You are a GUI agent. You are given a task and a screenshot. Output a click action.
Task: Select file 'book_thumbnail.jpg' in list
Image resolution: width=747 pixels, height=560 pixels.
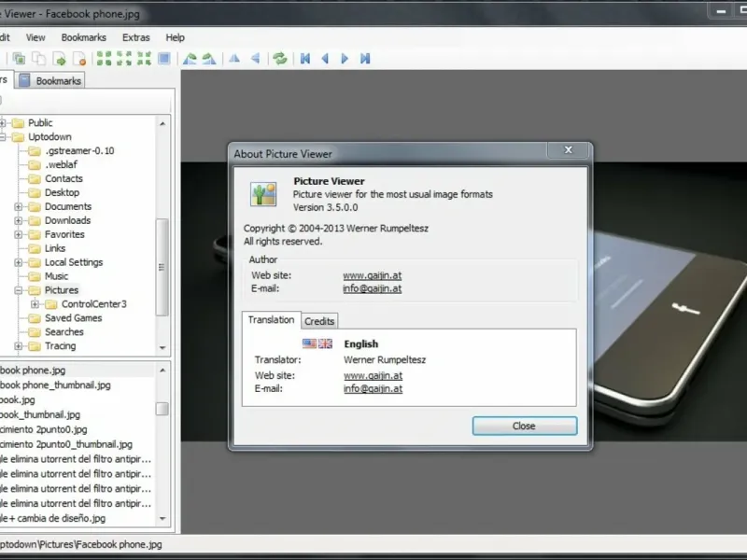pos(40,414)
